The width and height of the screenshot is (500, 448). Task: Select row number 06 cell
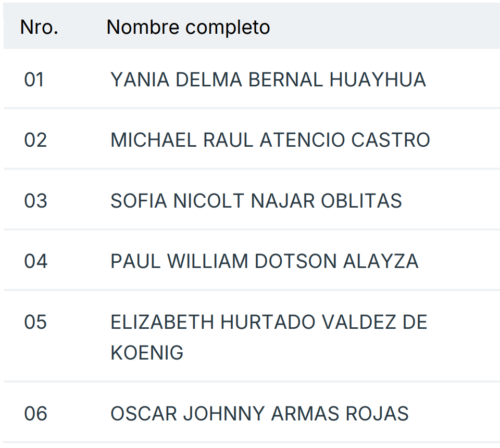(x=35, y=414)
